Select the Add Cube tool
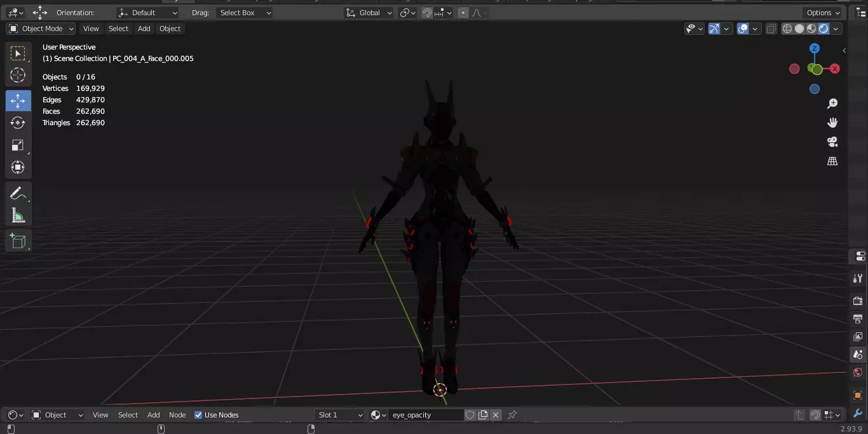The height and width of the screenshot is (434, 868). (18, 241)
